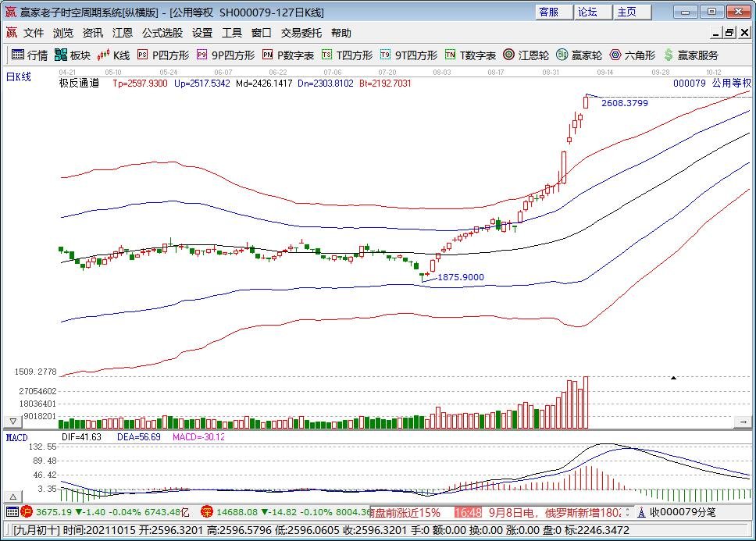Click the up triangle button beside the MACD scale
756x541 pixels.
13,497
